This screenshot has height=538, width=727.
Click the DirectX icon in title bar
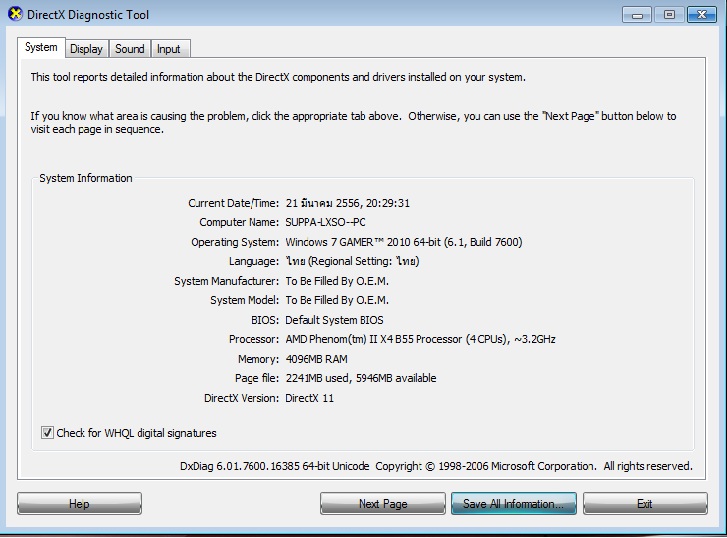(15, 14)
